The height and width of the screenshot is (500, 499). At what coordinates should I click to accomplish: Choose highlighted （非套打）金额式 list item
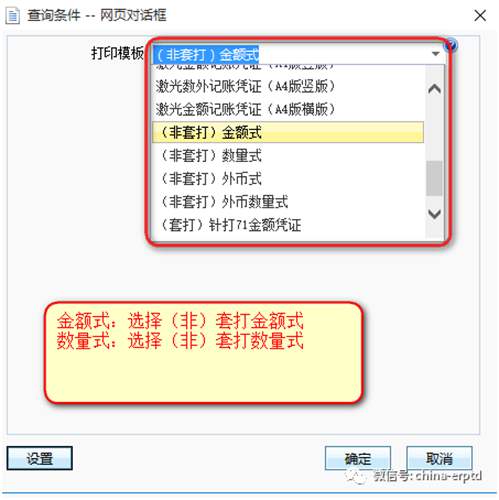pyautogui.click(x=288, y=132)
